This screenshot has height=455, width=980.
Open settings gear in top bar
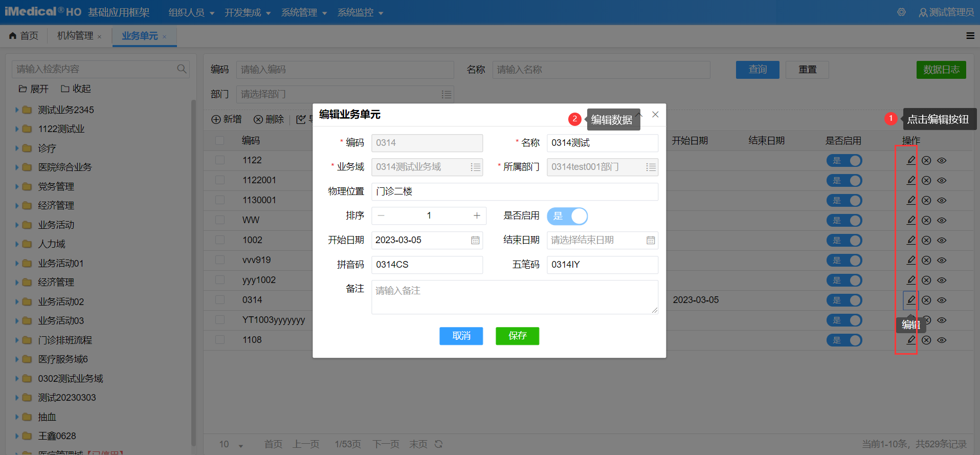click(901, 12)
